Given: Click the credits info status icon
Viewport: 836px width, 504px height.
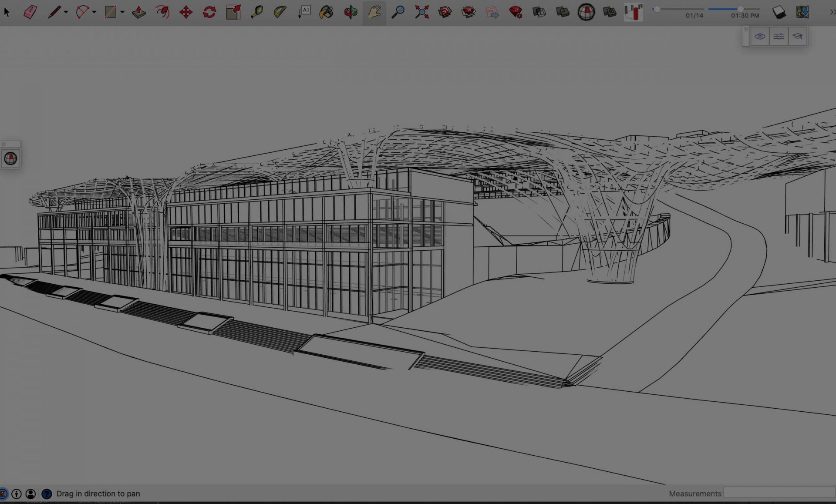Looking at the screenshot, I should click(17, 494).
